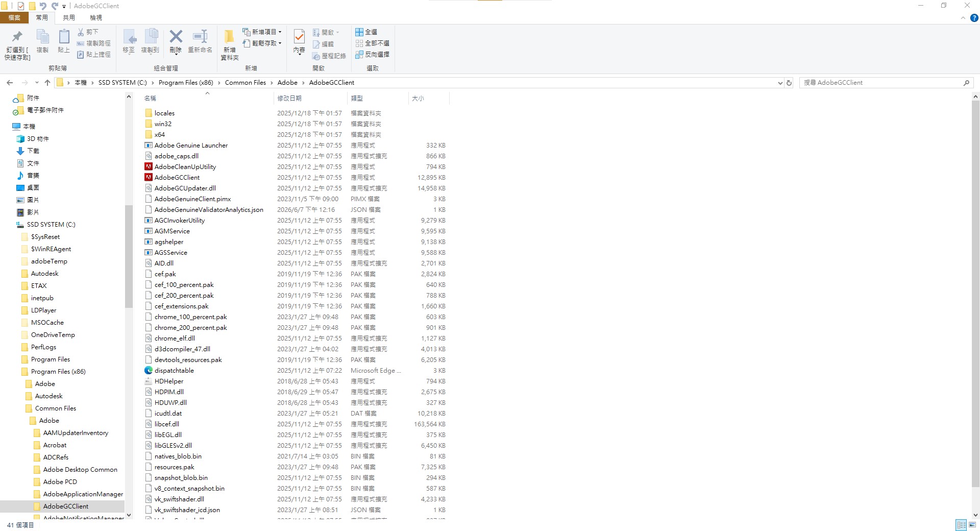Click the 移至 move to icon
This screenshot has height=531, width=980.
[x=129, y=36]
